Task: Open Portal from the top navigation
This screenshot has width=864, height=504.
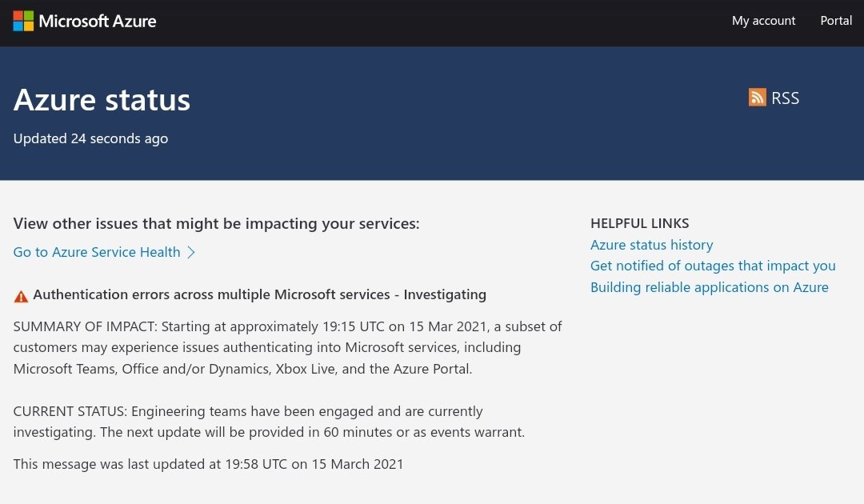Action: coord(836,21)
